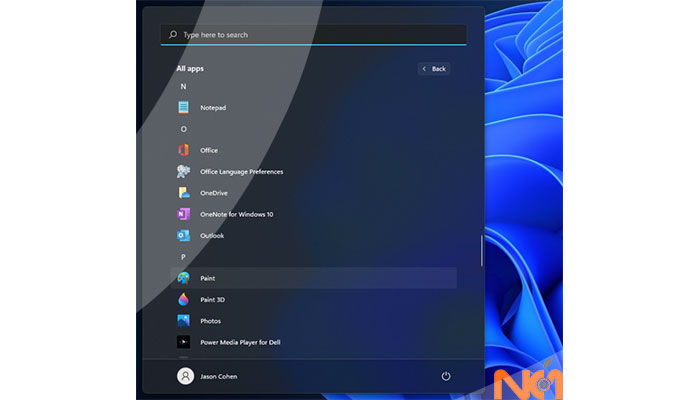Click the Power button icon
The height and width of the screenshot is (400, 700).
(446, 376)
